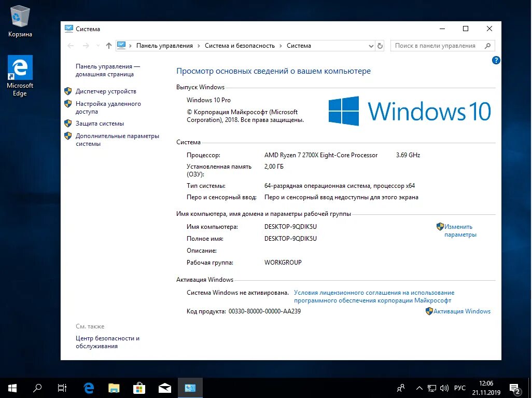Click the Back navigation arrow

tap(71, 46)
